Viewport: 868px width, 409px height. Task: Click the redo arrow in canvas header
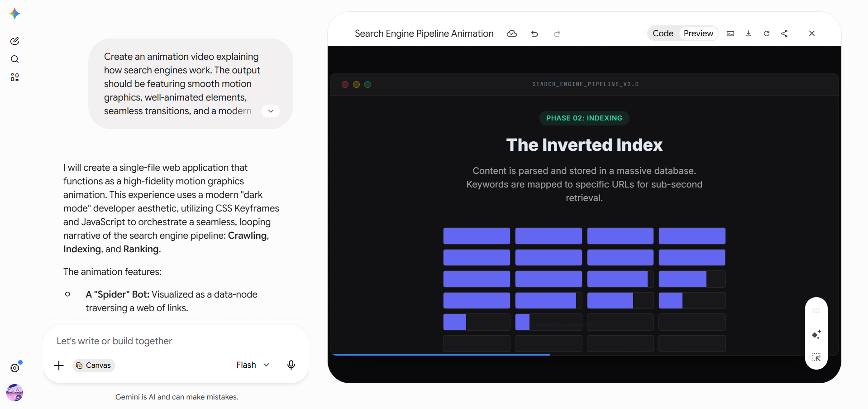(x=557, y=34)
